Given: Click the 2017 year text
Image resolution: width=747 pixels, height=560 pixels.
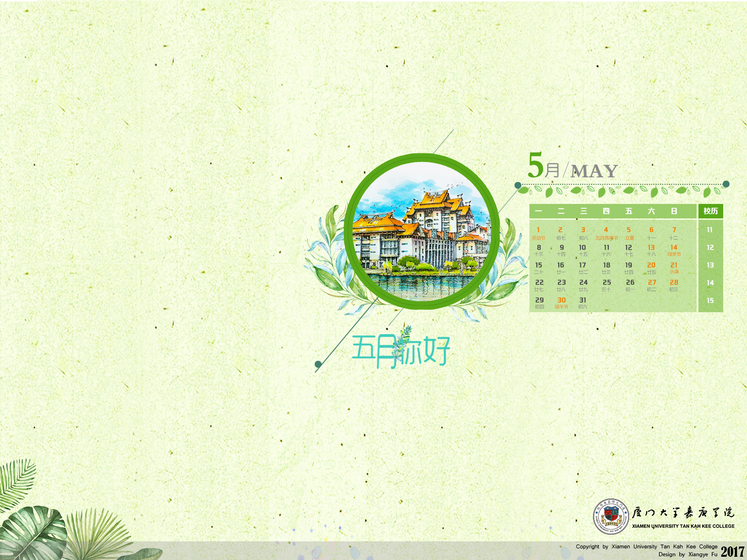Looking at the screenshot, I should (733, 552).
